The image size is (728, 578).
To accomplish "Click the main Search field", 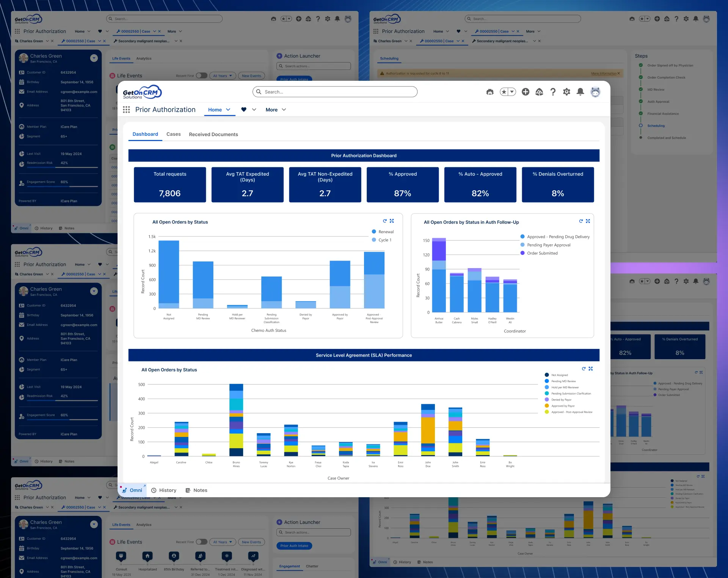I will tap(335, 92).
